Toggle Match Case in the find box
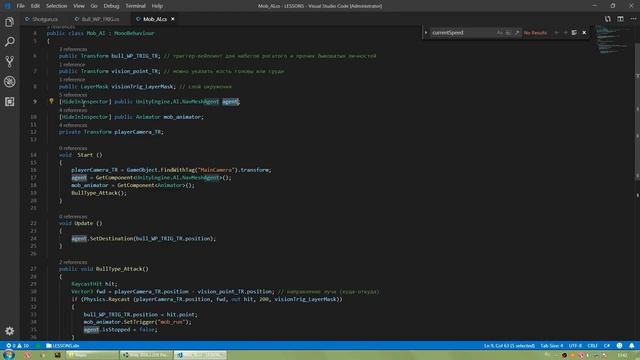The height and width of the screenshot is (360, 640). click(x=500, y=33)
